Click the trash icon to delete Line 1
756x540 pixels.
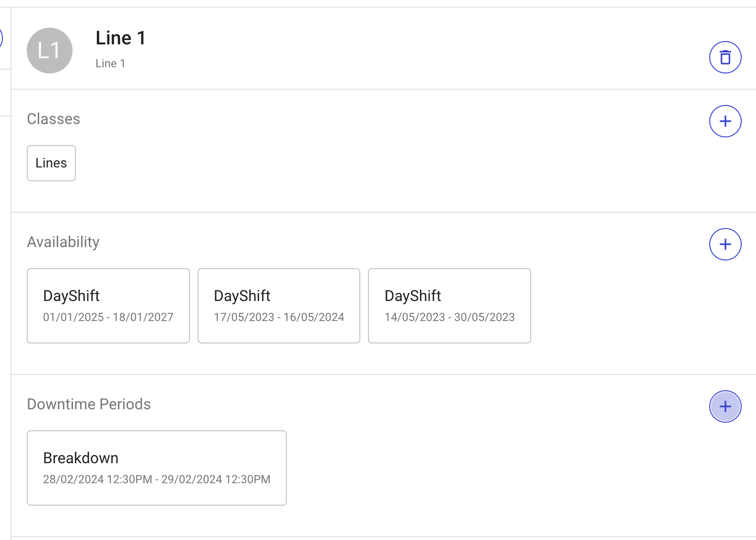[x=725, y=57]
